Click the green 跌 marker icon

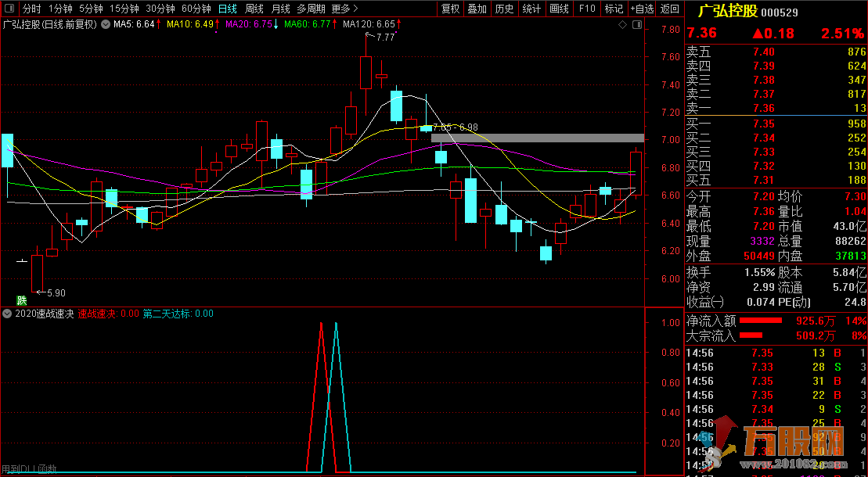pyautogui.click(x=22, y=300)
